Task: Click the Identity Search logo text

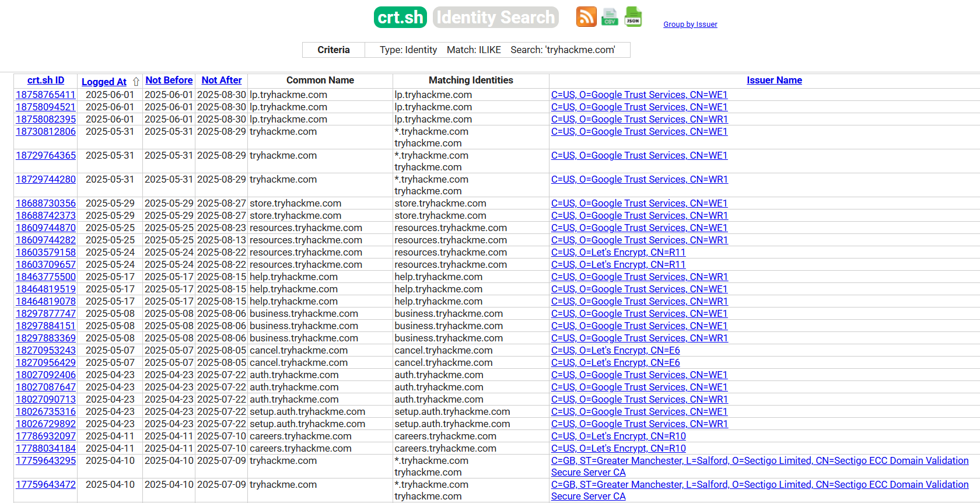Action: (x=495, y=17)
